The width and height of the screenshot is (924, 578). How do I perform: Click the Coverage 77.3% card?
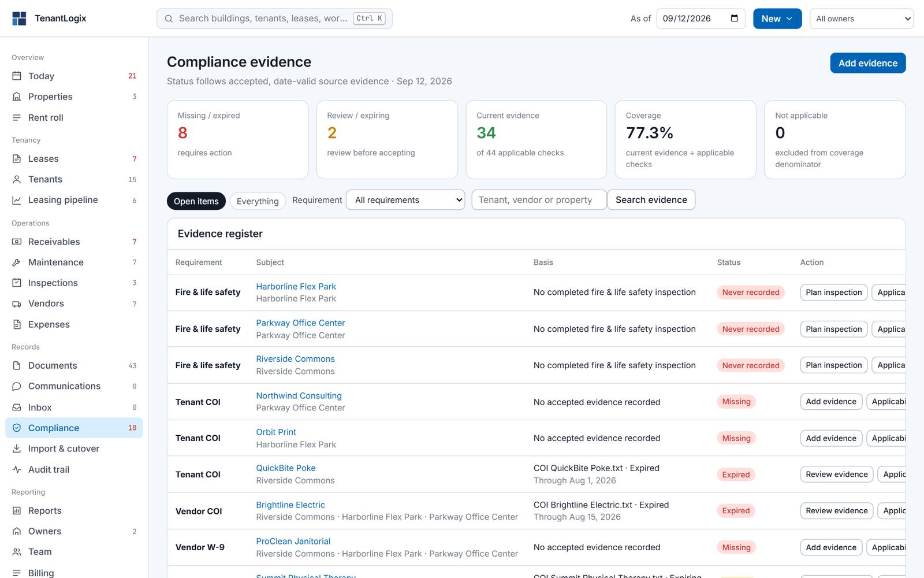[685, 140]
